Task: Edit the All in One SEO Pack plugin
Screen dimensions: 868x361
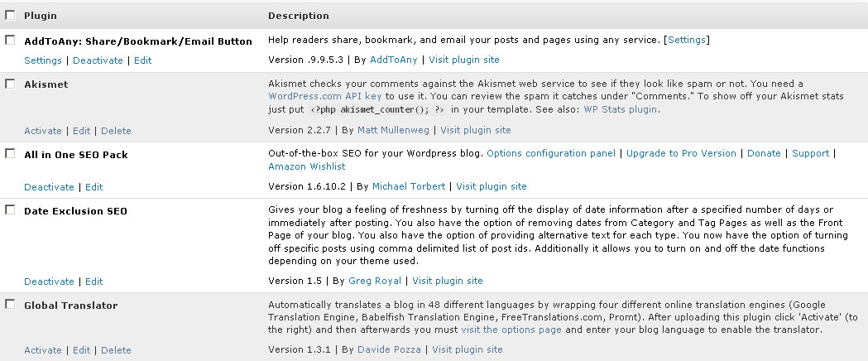Action: coord(94,187)
